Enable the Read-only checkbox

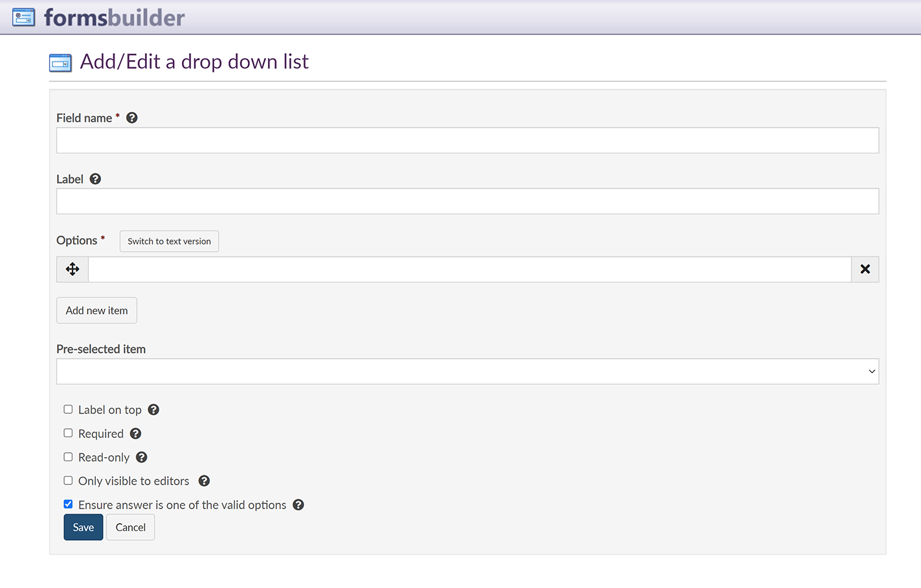[x=68, y=457]
